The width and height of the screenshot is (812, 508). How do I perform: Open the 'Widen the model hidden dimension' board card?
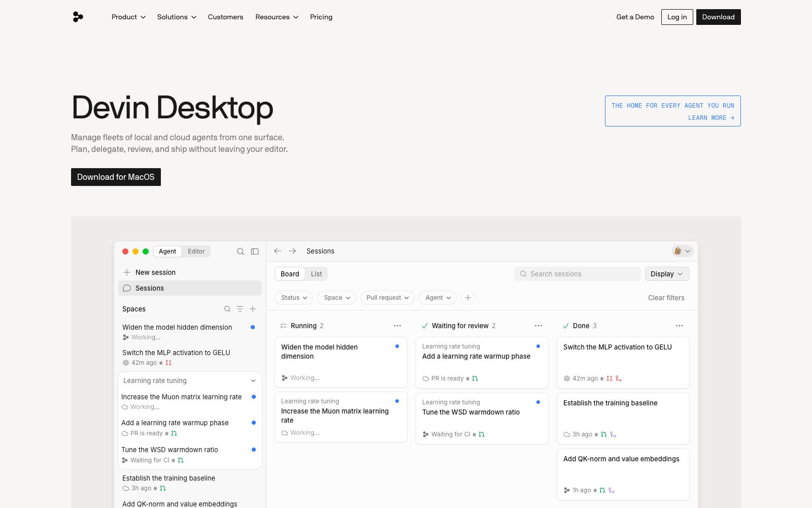341,362
